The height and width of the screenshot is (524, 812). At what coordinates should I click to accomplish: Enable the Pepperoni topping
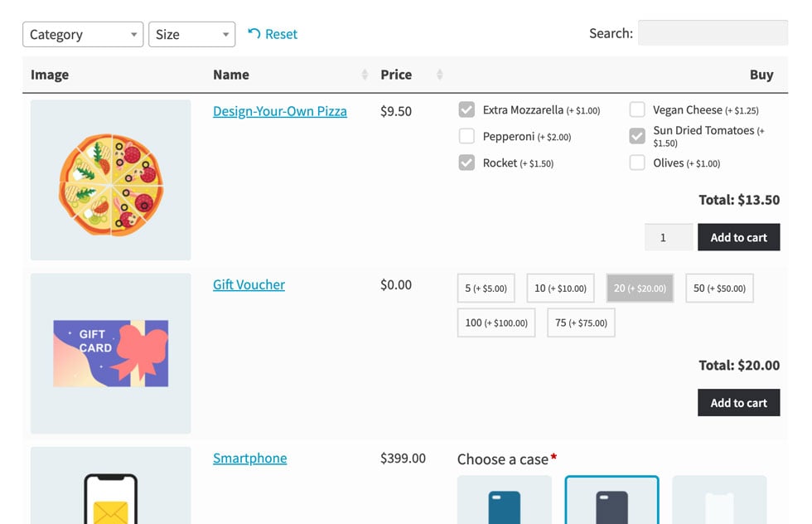point(466,135)
